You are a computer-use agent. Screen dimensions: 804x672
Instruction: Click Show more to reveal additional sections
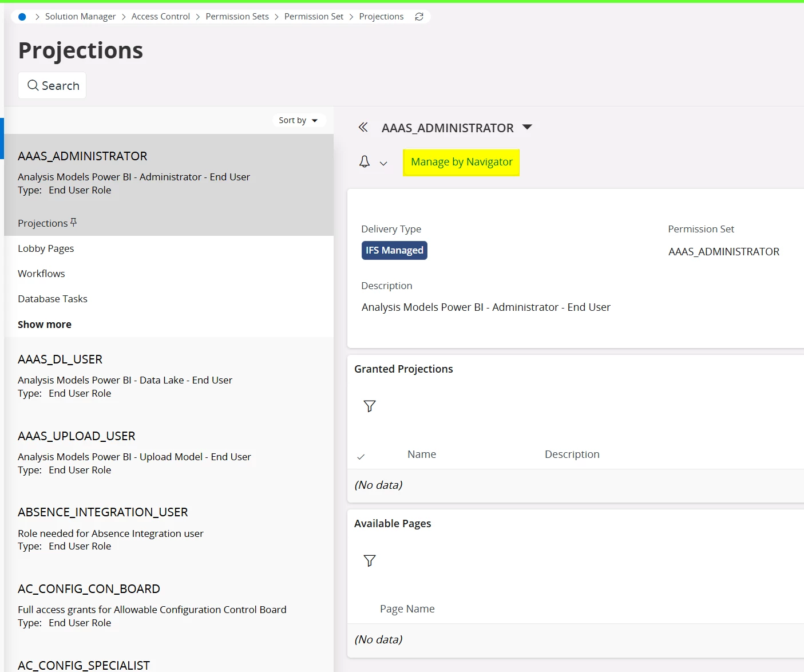point(44,324)
